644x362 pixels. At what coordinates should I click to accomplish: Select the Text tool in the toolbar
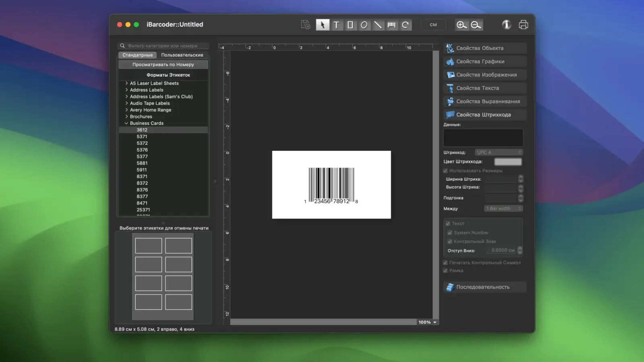coord(336,25)
